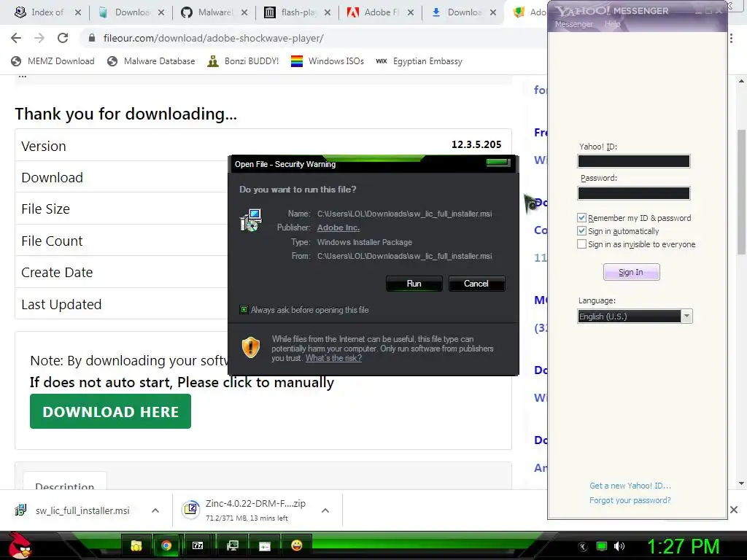747x560 pixels.
Task: Open the What's the risk? link
Action: pos(333,358)
